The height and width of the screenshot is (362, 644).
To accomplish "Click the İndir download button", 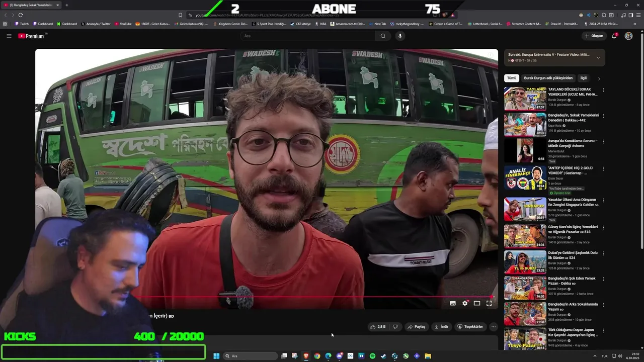I will click(441, 327).
